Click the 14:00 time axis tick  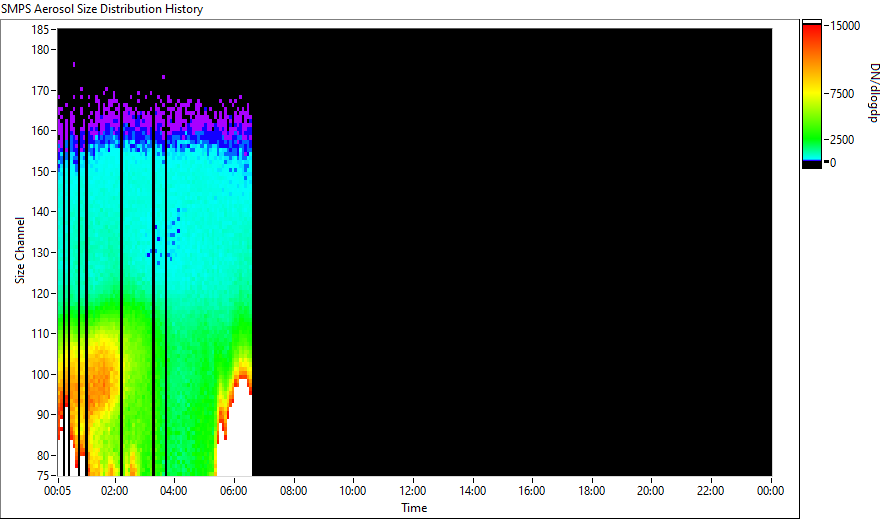[472, 491]
